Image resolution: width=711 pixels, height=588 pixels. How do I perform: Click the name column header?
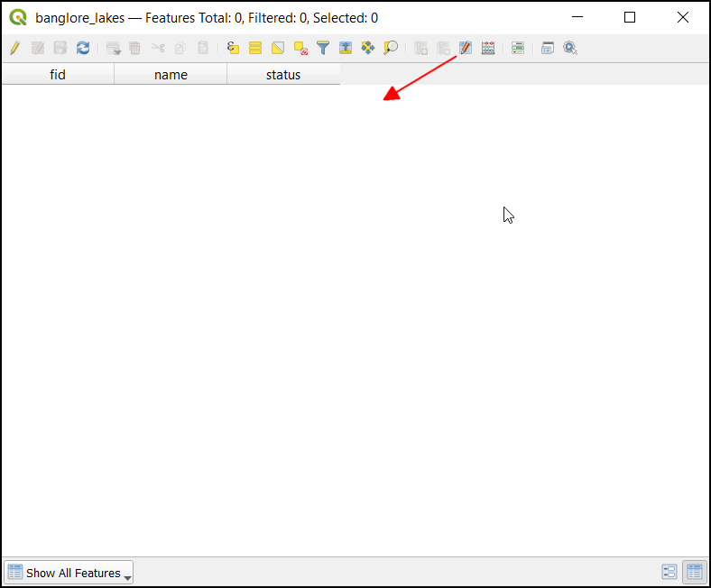171,74
